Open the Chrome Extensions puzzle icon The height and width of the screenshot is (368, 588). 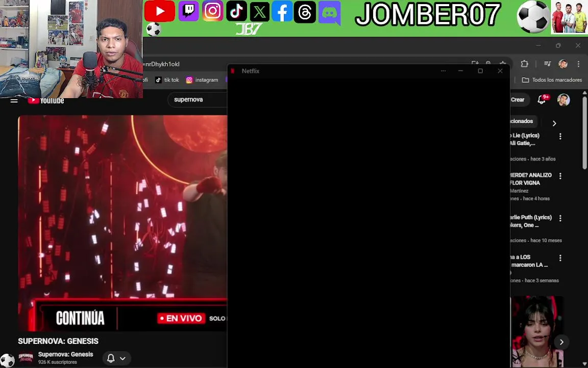(x=524, y=64)
